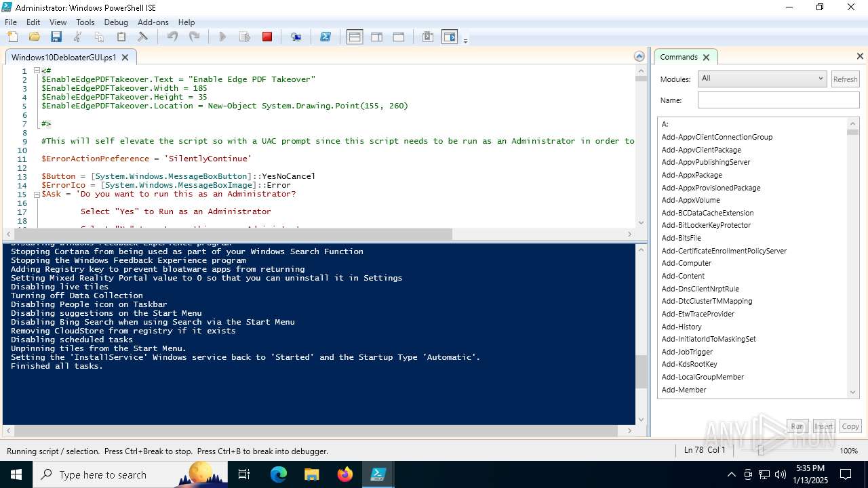The image size is (868, 488).
Task: Click the Show Command Window icon
Action: point(428,37)
